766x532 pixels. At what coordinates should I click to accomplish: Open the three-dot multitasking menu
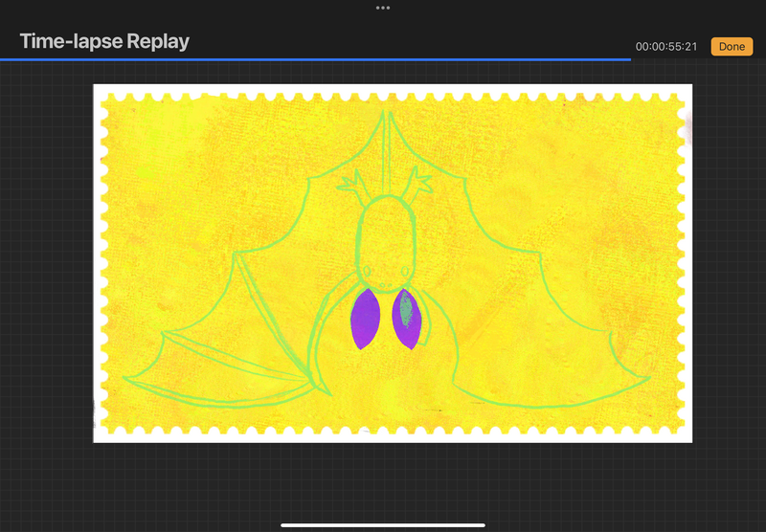point(383,8)
